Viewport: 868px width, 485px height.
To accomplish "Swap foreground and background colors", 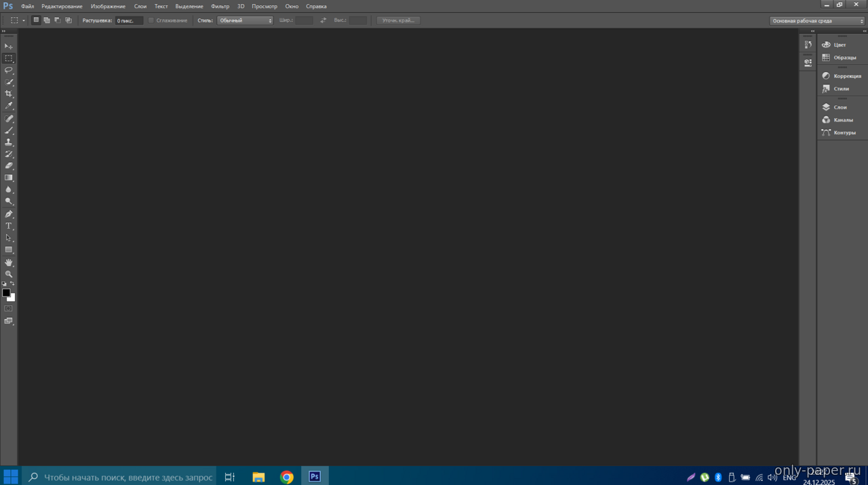I will click(12, 284).
